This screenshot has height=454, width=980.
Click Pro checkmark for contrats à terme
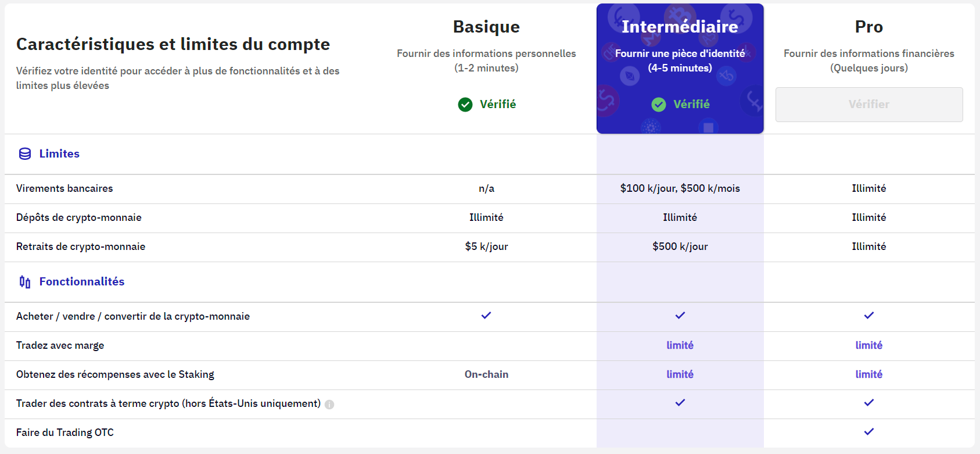(x=869, y=403)
